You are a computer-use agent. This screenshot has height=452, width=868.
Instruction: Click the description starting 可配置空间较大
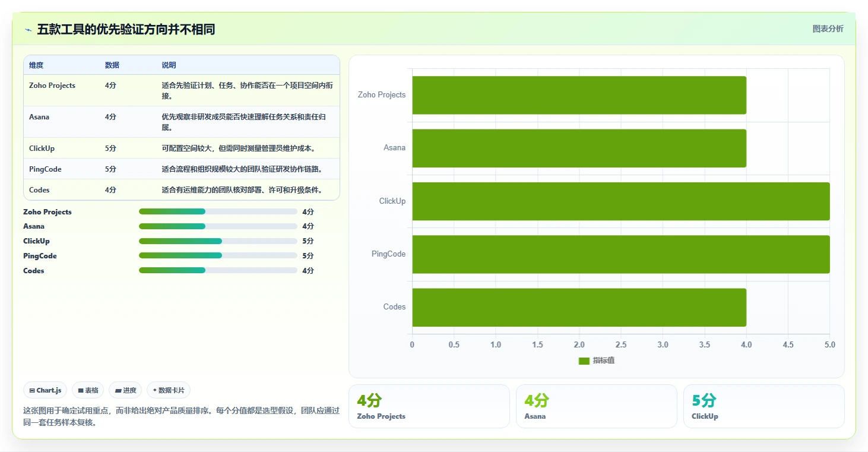[x=240, y=148]
